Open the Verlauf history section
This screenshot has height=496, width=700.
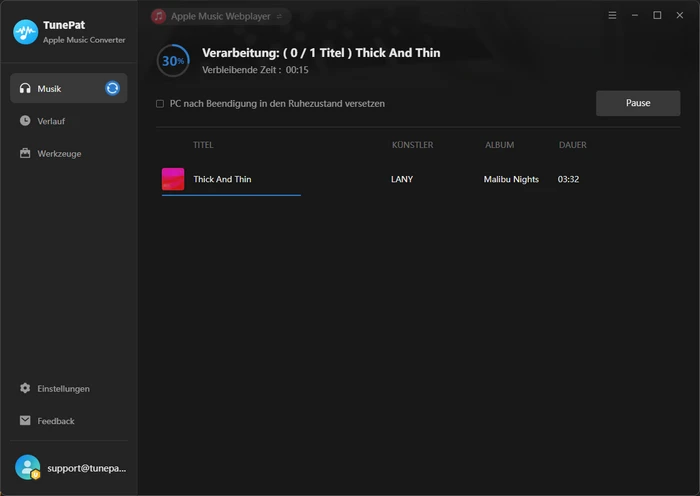tap(68, 121)
